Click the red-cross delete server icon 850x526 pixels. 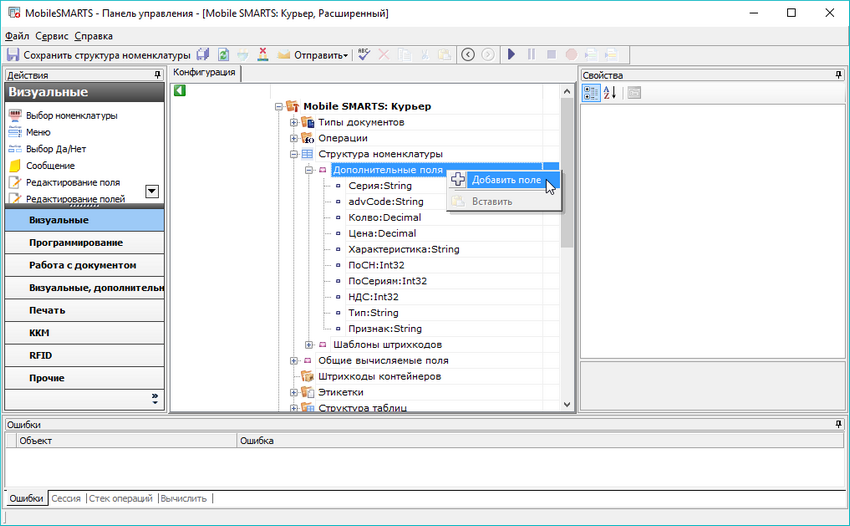coord(263,55)
